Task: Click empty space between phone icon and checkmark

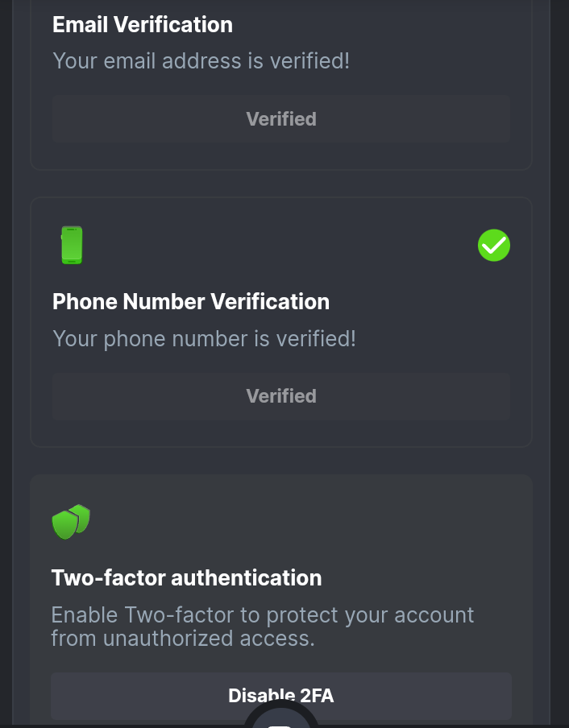Action: [x=282, y=245]
